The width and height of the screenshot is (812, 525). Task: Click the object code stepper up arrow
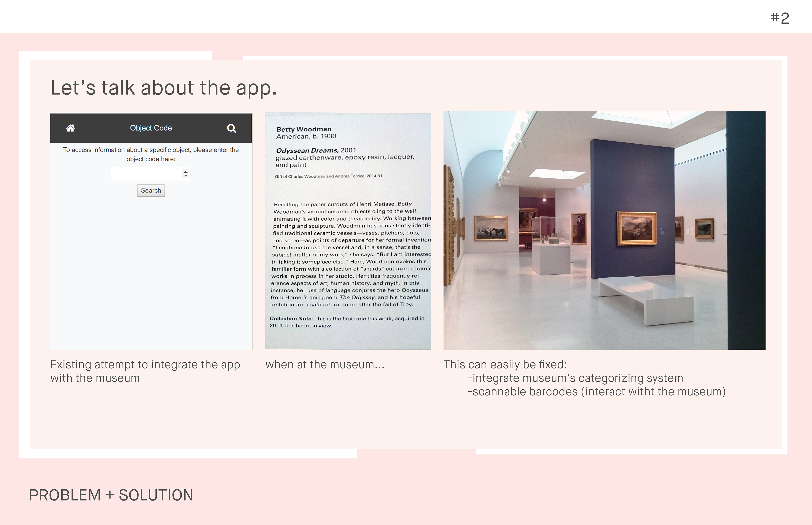point(186,172)
